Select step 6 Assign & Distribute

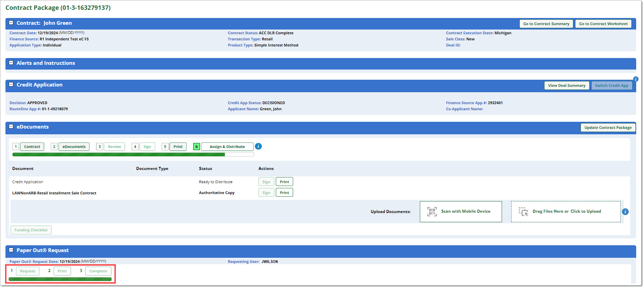tap(227, 147)
